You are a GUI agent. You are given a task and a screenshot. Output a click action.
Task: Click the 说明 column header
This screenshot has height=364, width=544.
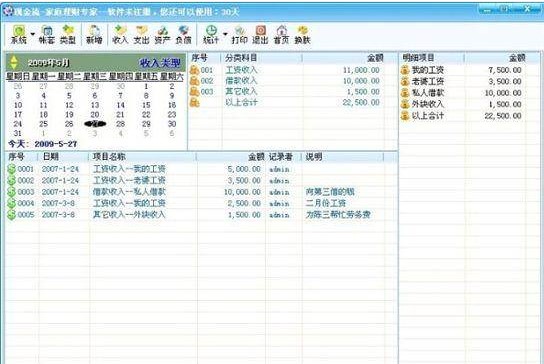click(x=314, y=157)
